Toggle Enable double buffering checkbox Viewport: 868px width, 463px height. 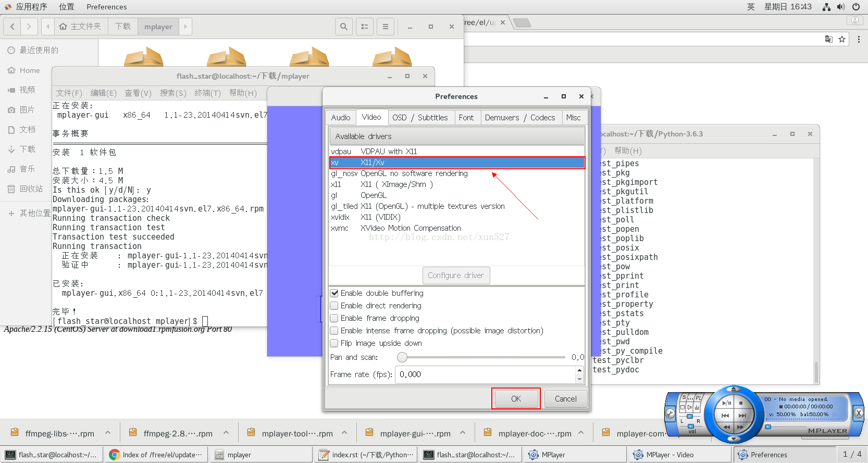(x=334, y=293)
